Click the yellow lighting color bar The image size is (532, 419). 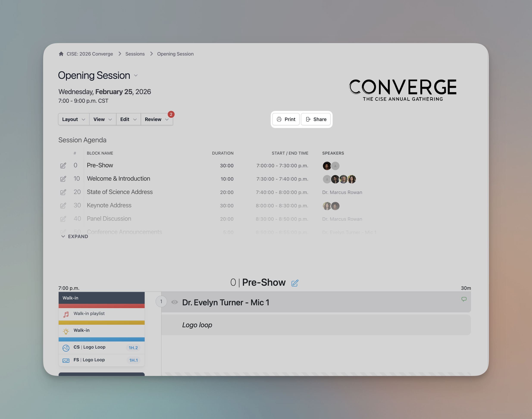(x=102, y=323)
